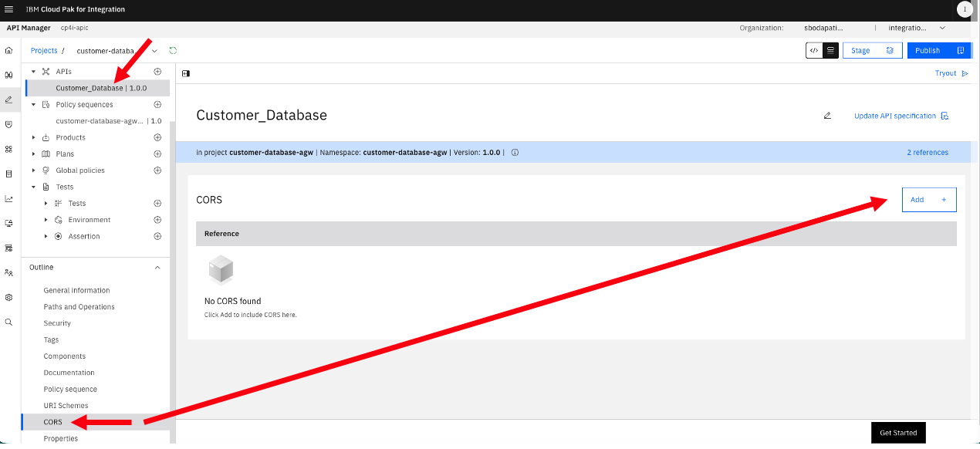Go to Projects breadcrumb
The height and width of the screenshot is (449, 980).
[44, 50]
